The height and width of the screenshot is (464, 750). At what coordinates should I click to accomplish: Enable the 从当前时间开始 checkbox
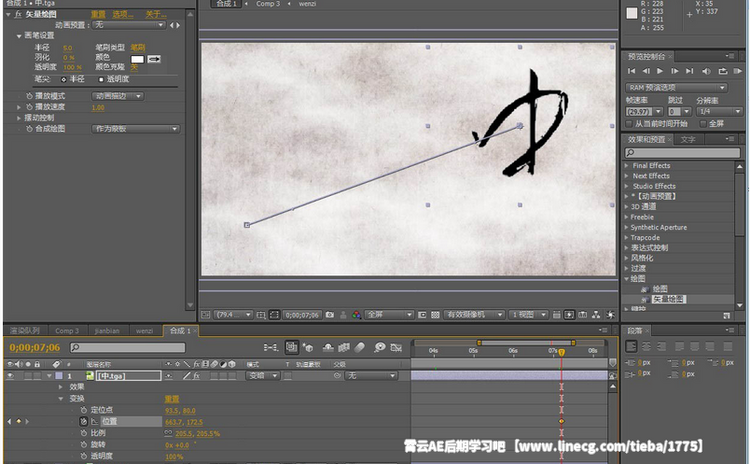click(629, 124)
